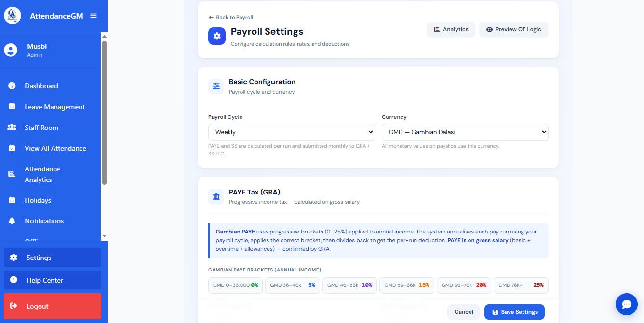644x323 pixels.
Task: Click Save Settings button
Action: click(514, 312)
